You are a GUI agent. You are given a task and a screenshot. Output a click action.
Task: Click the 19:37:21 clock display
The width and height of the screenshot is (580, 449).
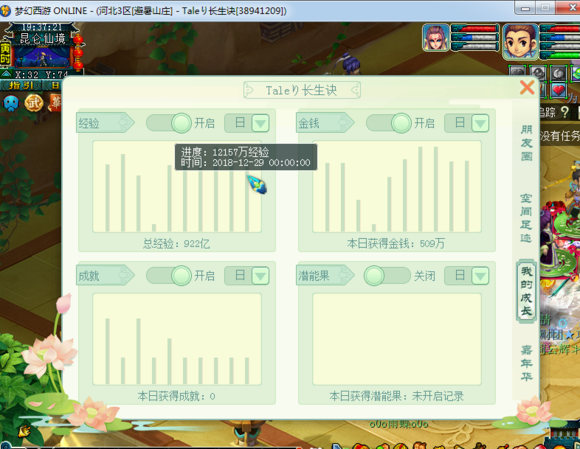coord(41,27)
